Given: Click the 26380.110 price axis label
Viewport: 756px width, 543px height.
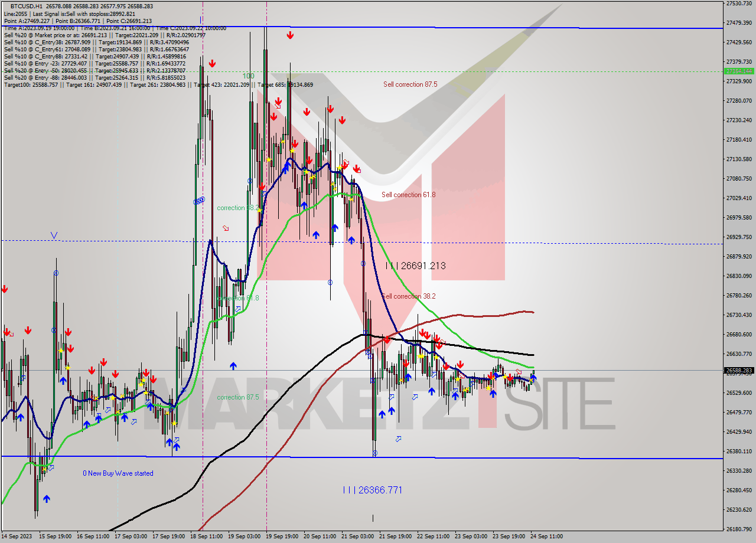Looking at the screenshot, I should click(x=739, y=451).
